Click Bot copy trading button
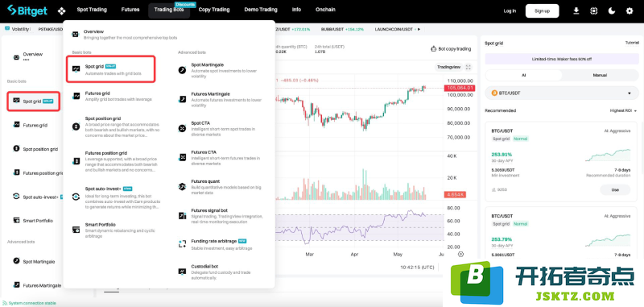 tap(451, 48)
